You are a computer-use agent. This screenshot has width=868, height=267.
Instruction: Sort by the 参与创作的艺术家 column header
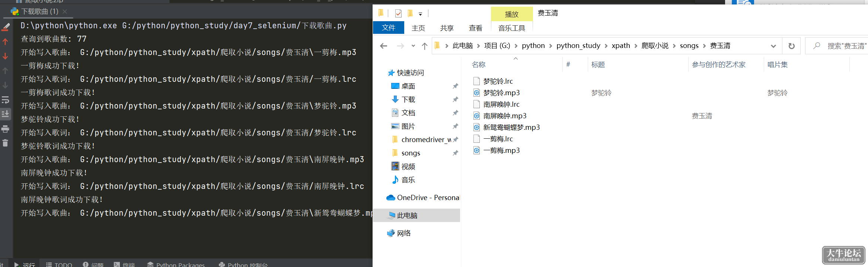[719, 65]
